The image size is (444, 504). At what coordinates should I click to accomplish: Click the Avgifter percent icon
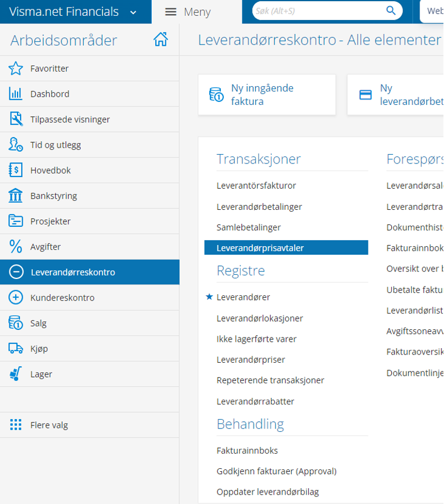[16, 247]
